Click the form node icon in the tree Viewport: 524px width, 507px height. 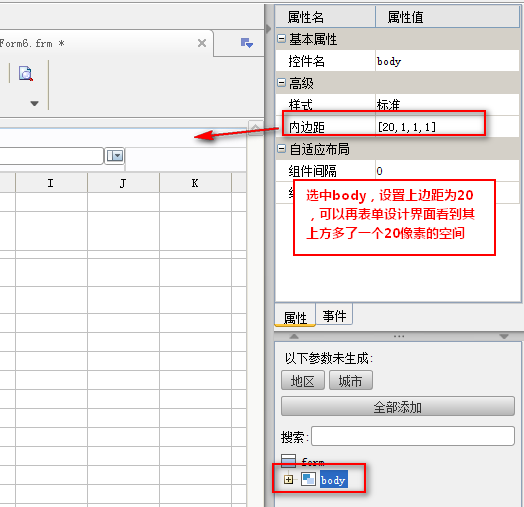pyautogui.click(x=288, y=461)
